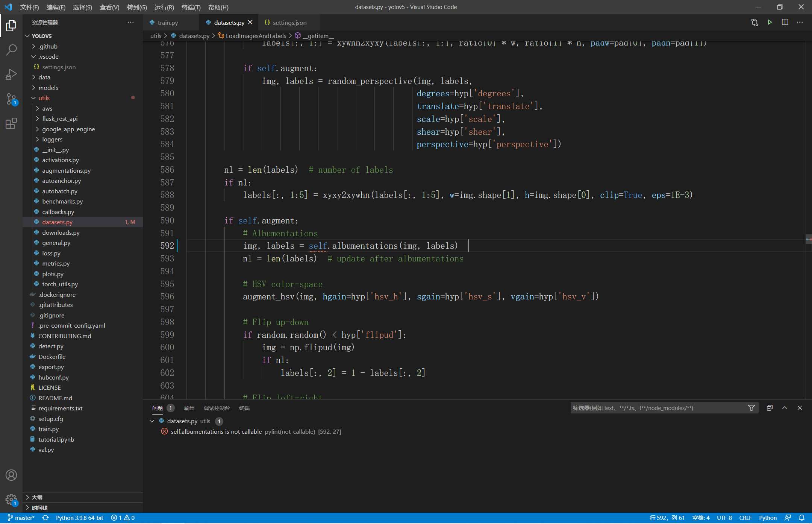
Task: Toggle maximized panel size with chevron-up
Action: (785, 408)
